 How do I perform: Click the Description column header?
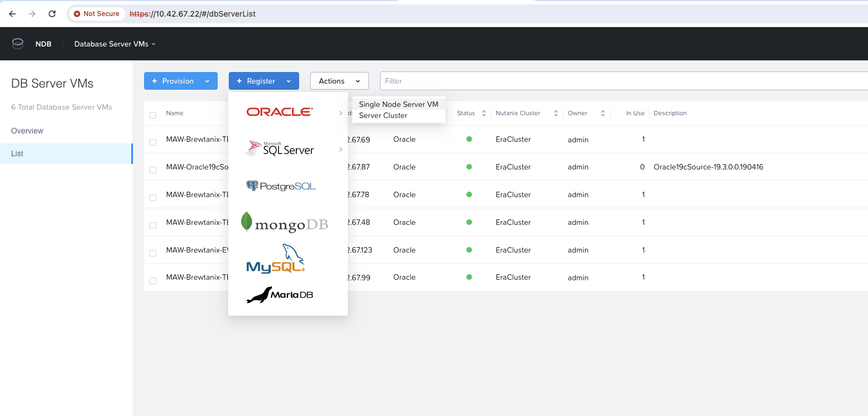[x=670, y=113]
